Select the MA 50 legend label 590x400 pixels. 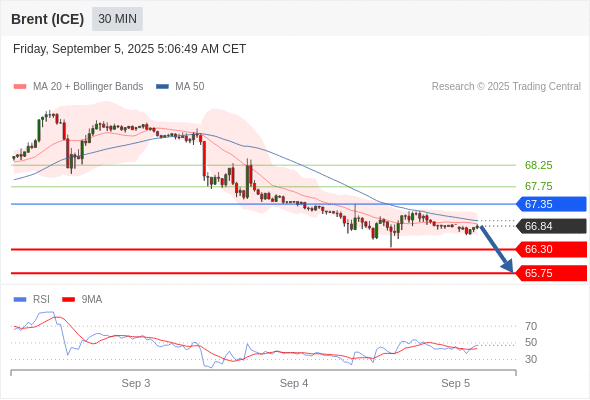(x=190, y=87)
